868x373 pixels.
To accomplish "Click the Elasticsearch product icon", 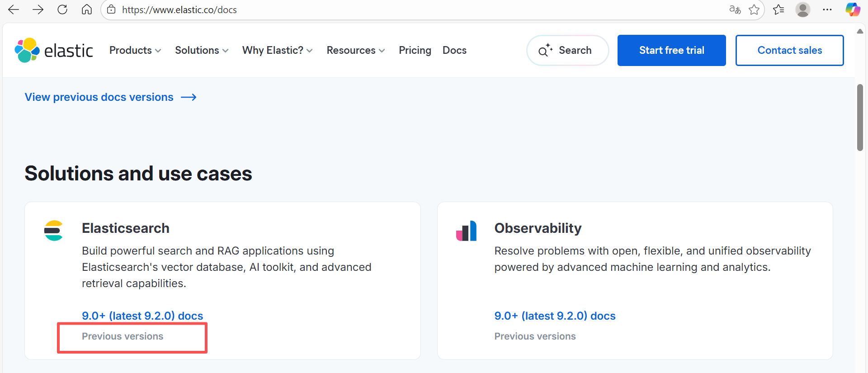I will [53, 231].
